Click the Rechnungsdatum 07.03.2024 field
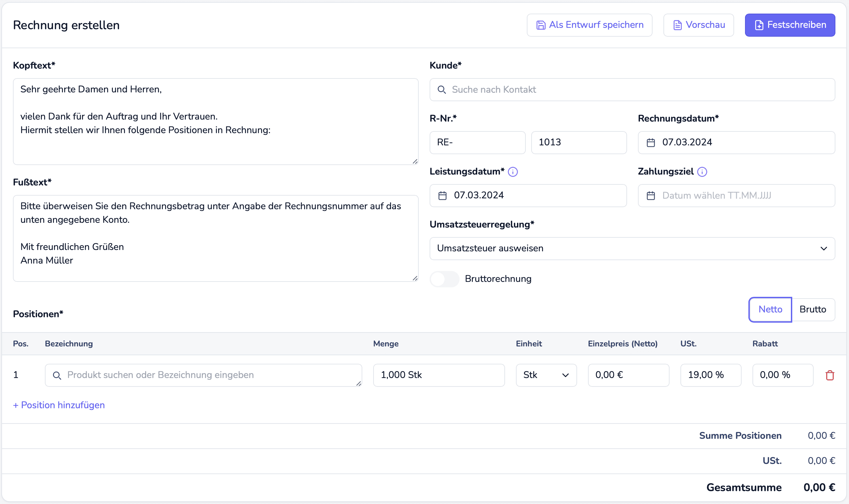Image resolution: width=849 pixels, height=504 pixels. tap(737, 143)
